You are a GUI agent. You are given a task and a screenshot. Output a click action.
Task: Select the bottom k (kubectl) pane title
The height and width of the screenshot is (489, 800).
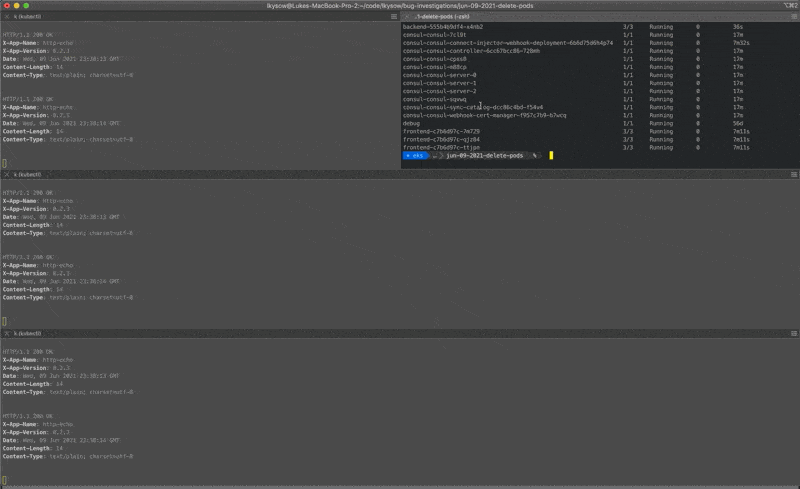28,333
